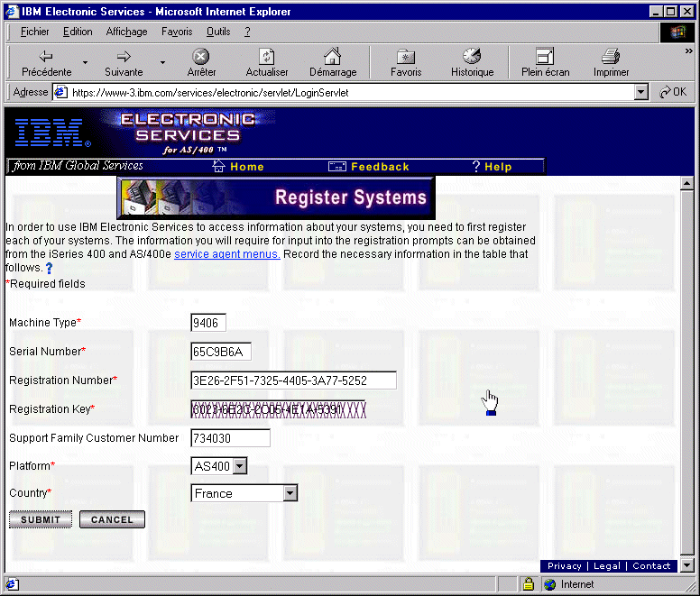Image resolution: width=700 pixels, height=596 pixels.
Task: Click the Internet zone globe icon
Action: click(x=550, y=584)
